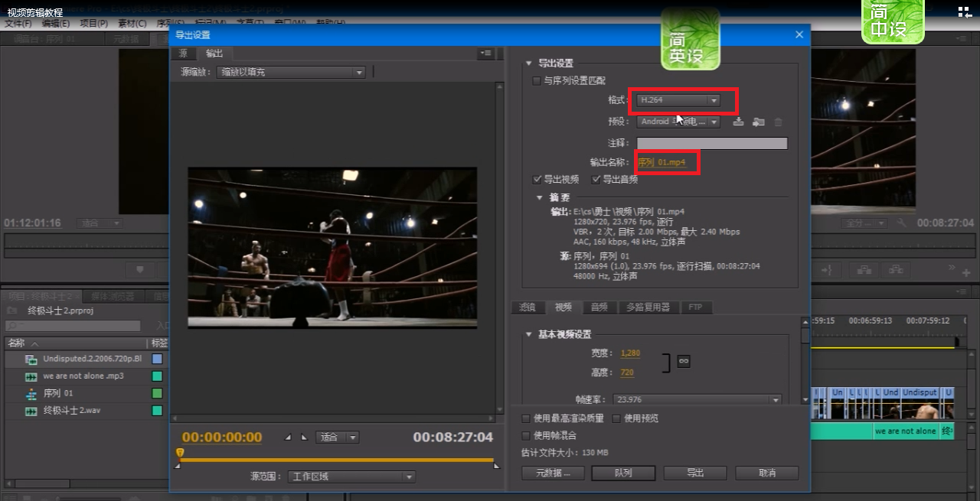Open the 帧速率 23.976 dropdown

(697, 399)
